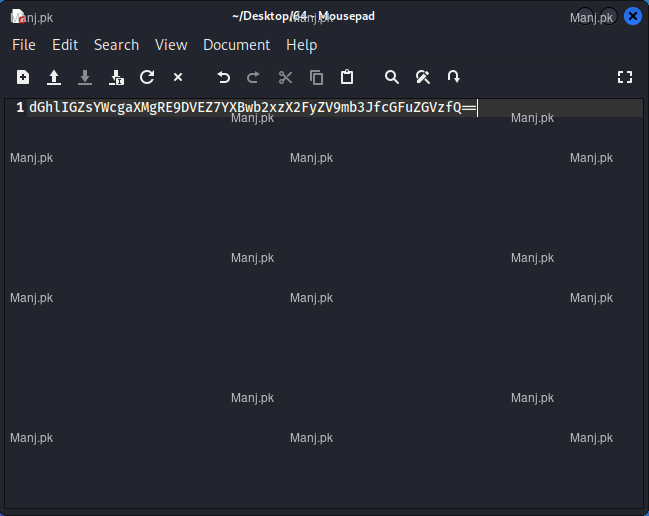Click the Copy icon in toolbar
The image size is (649, 516).
tap(316, 77)
